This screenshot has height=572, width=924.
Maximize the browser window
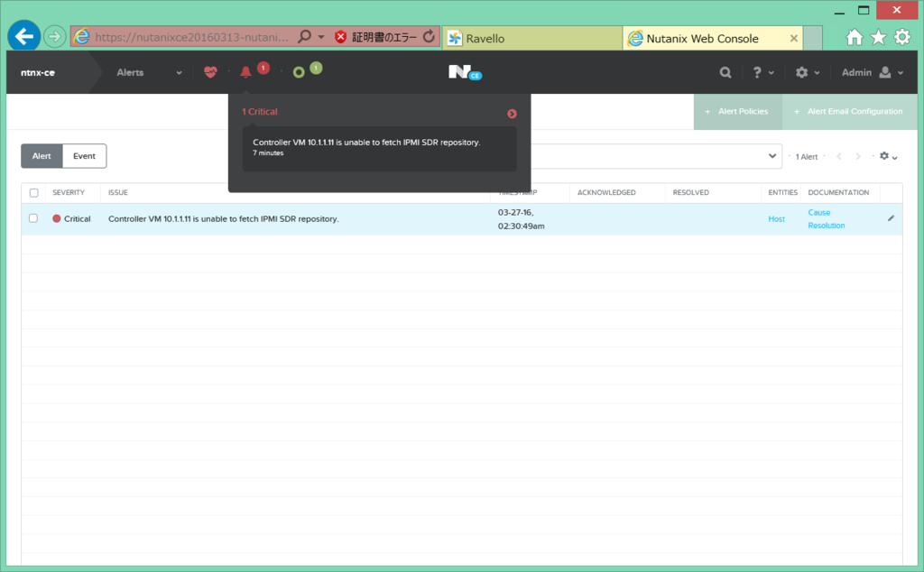(x=864, y=11)
